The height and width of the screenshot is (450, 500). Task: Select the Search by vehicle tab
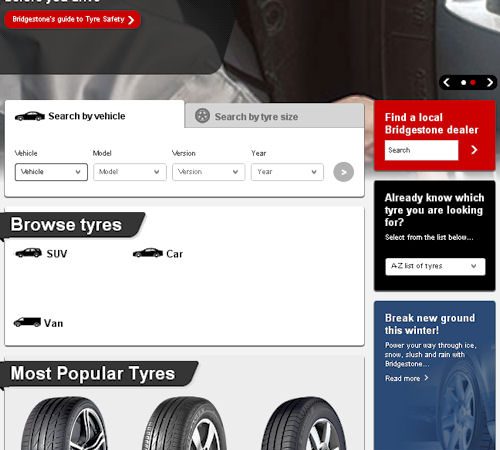tap(94, 116)
